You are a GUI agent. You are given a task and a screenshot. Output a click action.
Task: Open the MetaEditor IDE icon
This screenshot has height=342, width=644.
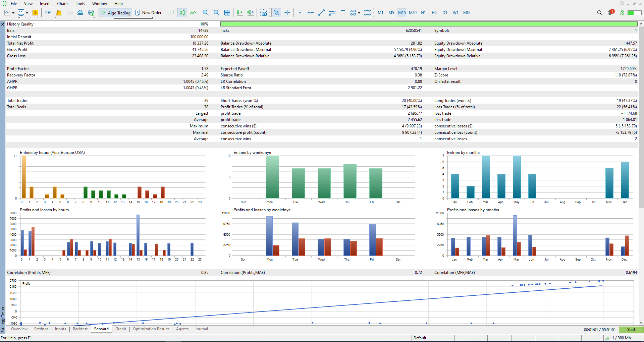(x=48, y=13)
